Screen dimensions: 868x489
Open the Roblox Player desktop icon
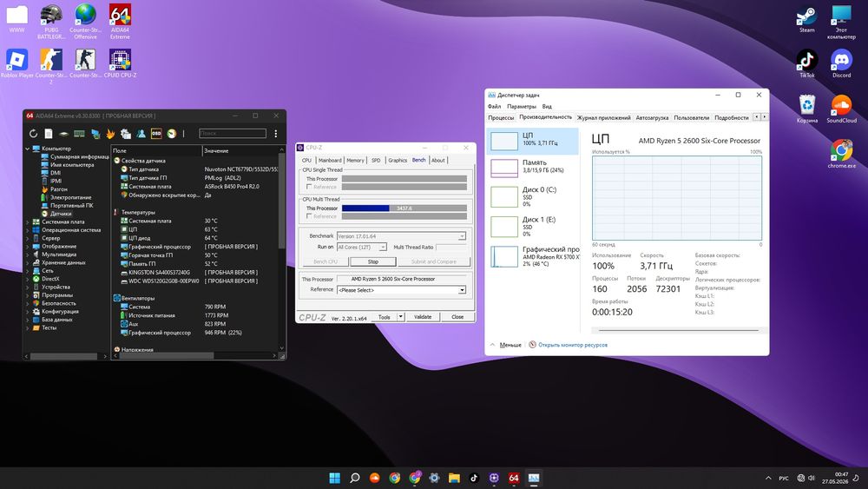(x=17, y=63)
